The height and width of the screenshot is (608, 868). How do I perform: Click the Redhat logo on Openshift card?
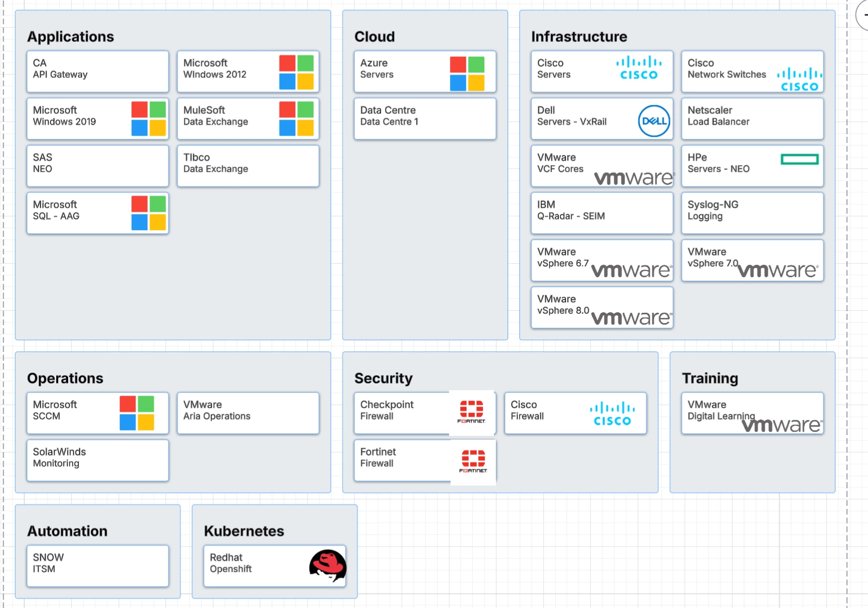click(x=328, y=566)
